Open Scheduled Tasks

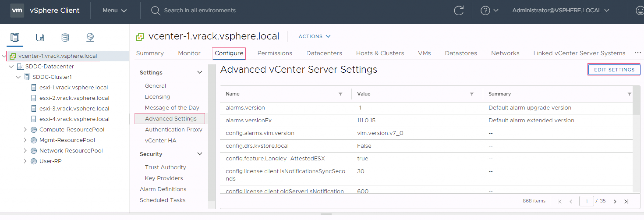pyautogui.click(x=163, y=200)
